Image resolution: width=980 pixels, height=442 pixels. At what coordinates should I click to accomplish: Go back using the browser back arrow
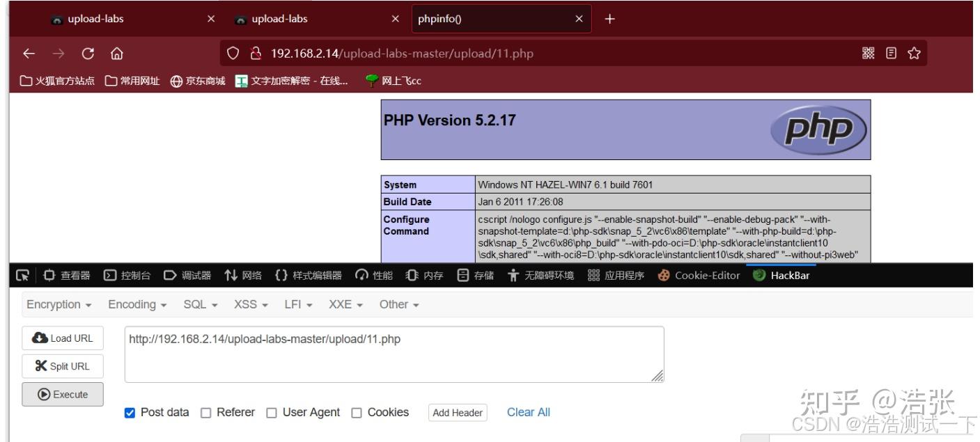[28, 54]
